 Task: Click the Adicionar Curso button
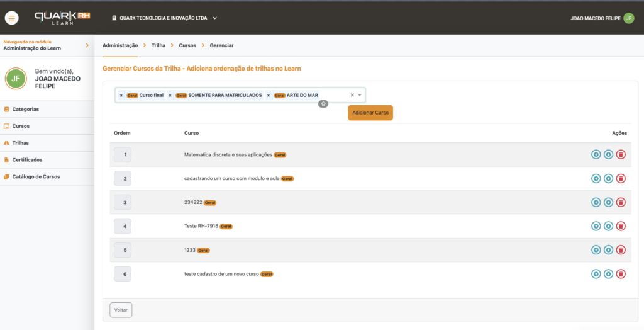[x=370, y=113]
